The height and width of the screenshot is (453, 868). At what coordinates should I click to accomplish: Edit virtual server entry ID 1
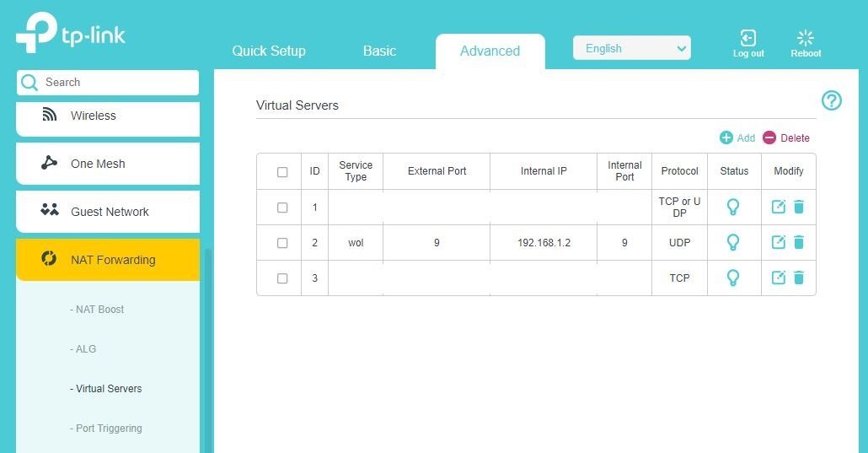tap(779, 207)
